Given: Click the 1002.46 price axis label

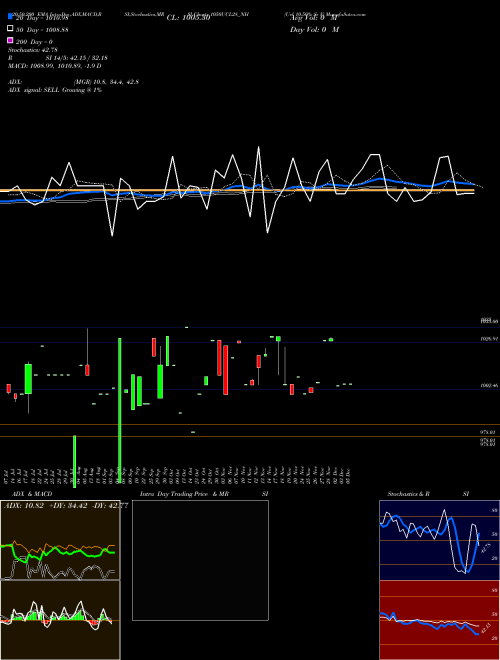Looking at the screenshot, I should [x=489, y=385].
